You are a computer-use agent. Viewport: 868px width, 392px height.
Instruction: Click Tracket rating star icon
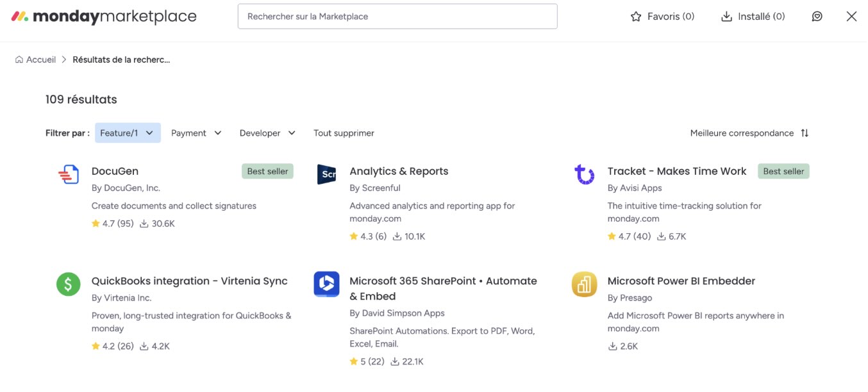tap(612, 236)
